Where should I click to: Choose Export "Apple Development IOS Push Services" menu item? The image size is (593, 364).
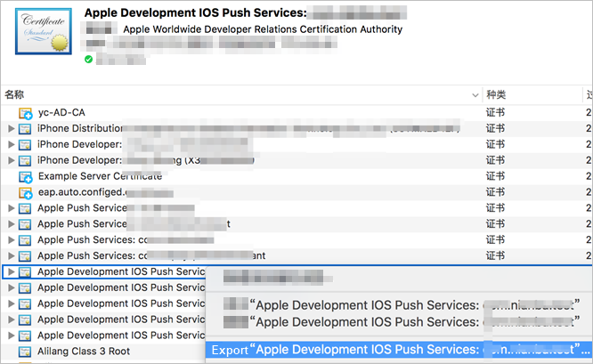click(x=399, y=350)
